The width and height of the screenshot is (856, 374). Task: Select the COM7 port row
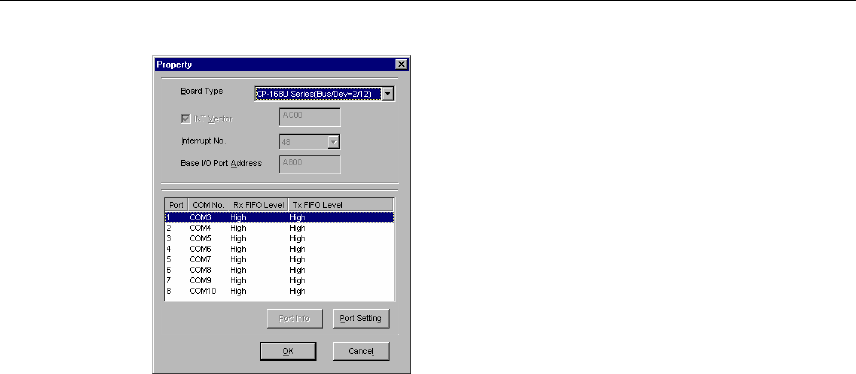click(279, 259)
